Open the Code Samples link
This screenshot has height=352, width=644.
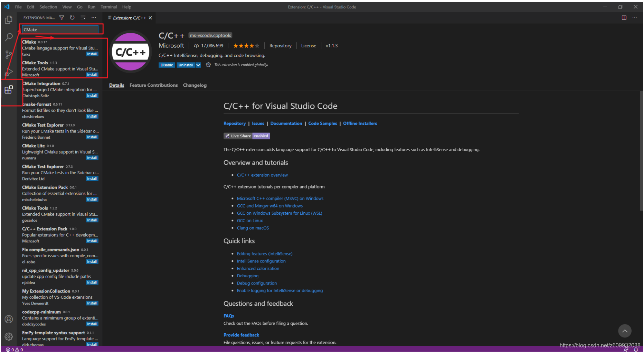coord(322,123)
